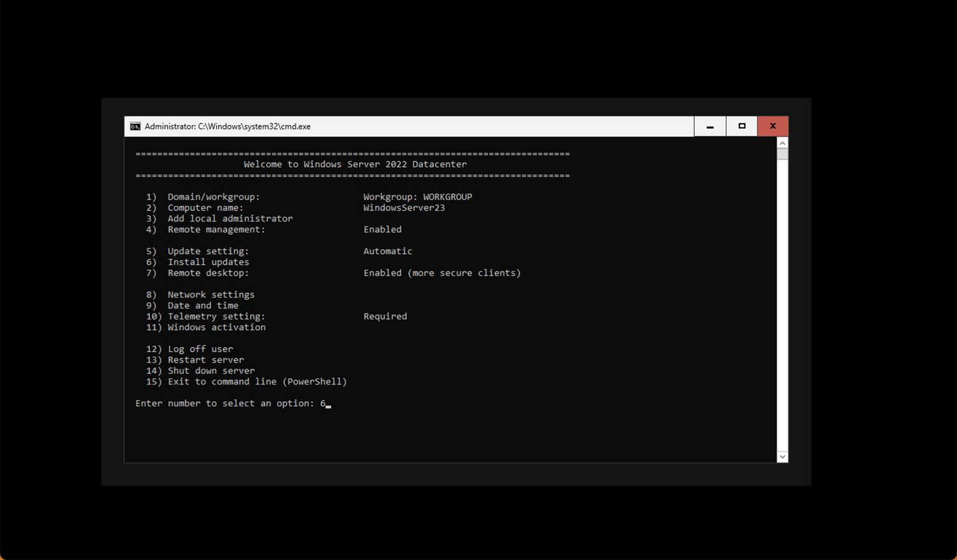957x560 pixels.
Task: Select the 'Add local administrator' option line
Action: tap(219, 219)
